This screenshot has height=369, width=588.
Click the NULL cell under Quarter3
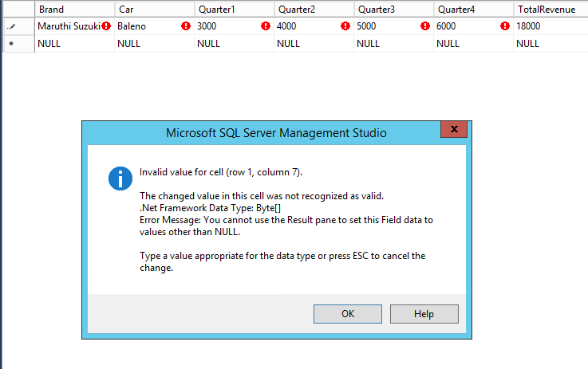point(394,44)
